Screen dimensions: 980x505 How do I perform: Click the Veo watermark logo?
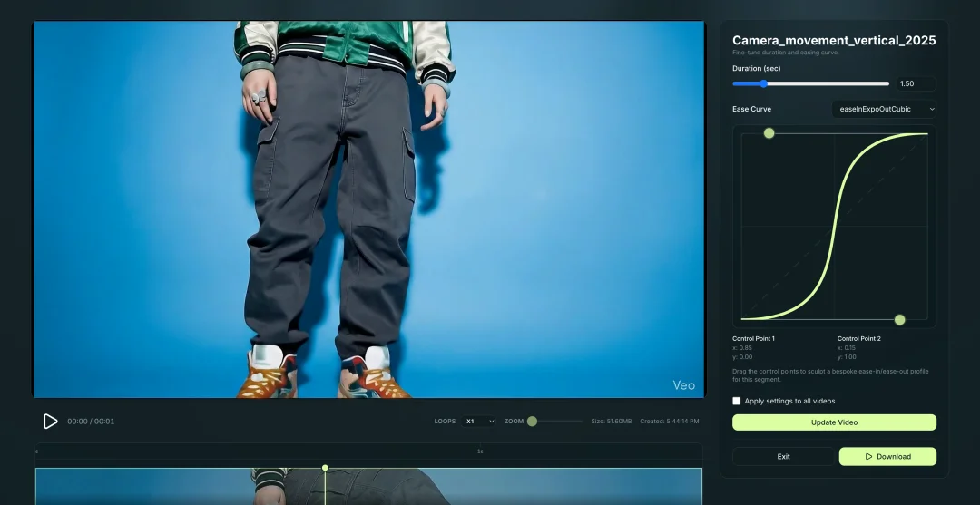[683, 385]
